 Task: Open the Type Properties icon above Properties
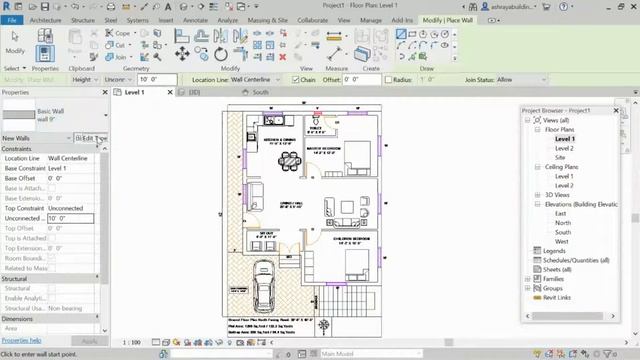coord(45,36)
